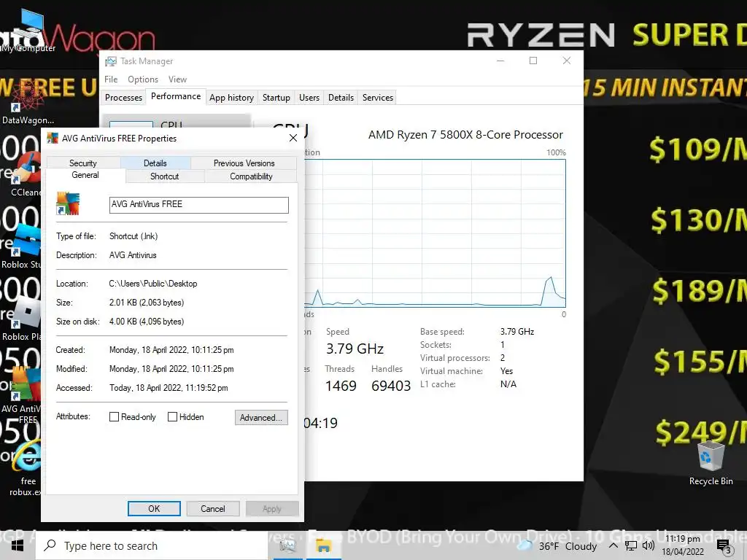
Task: Click AVG icon in Properties title bar
Action: [53, 138]
